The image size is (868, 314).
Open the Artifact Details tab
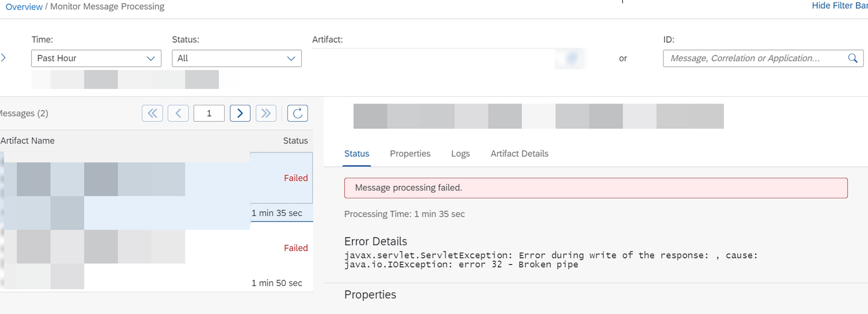coord(519,154)
